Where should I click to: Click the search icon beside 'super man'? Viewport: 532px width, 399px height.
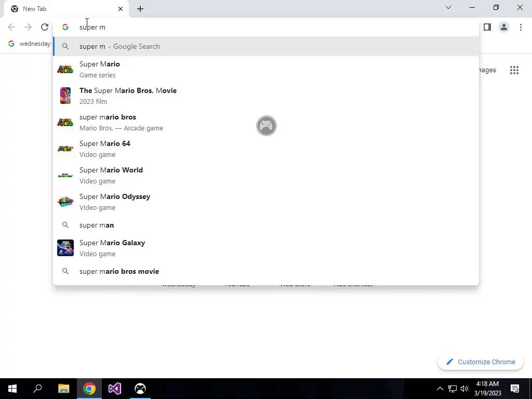tap(65, 225)
